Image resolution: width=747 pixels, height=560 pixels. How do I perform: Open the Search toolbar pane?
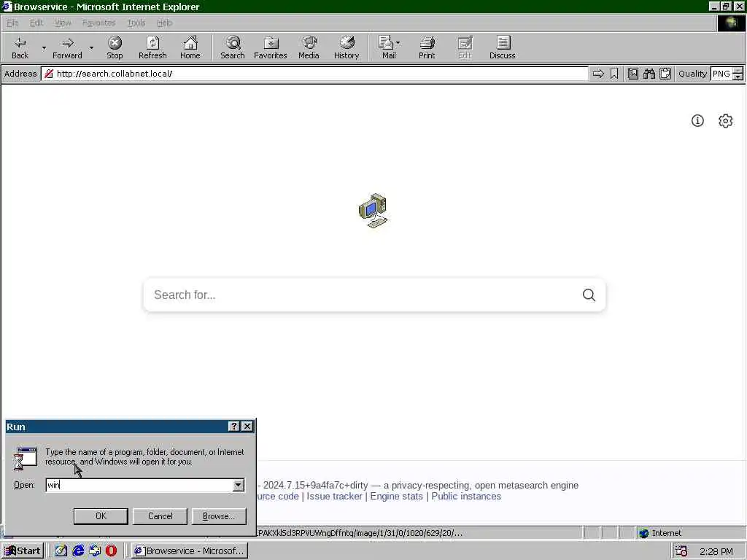click(233, 47)
